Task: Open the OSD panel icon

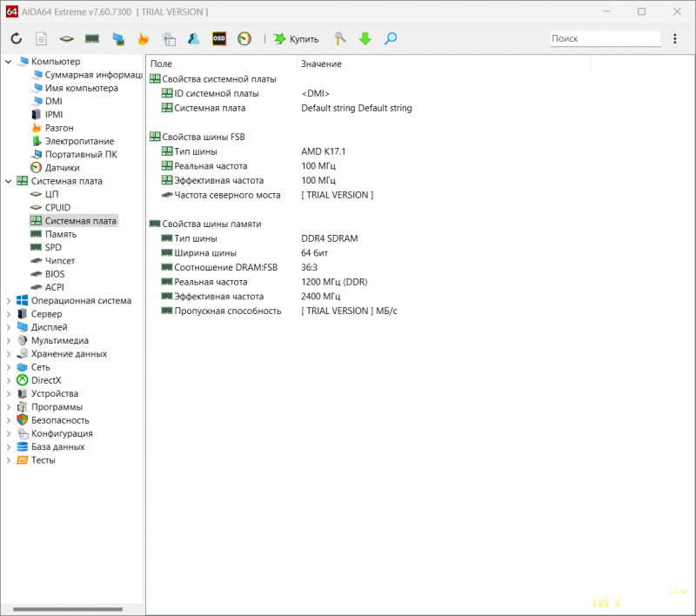Action: click(219, 38)
